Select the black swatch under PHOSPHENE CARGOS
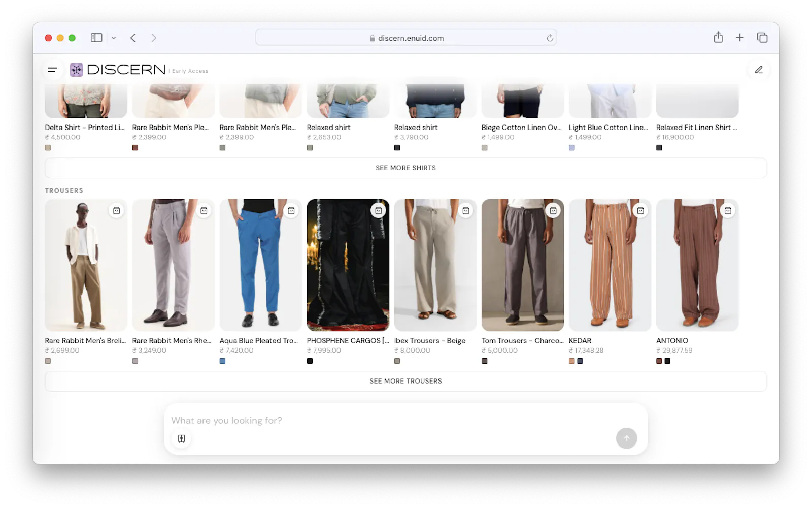This screenshot has height=508, width=812. point(310,361)
